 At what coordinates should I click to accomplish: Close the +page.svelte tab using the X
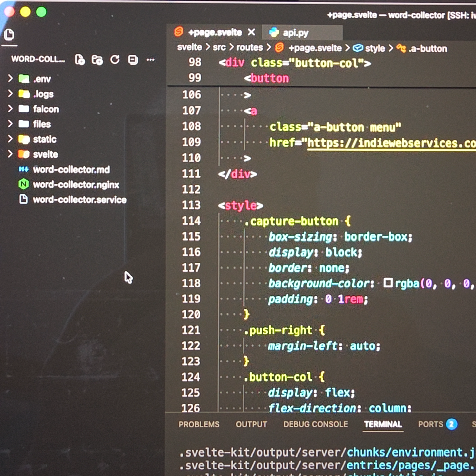251,32
